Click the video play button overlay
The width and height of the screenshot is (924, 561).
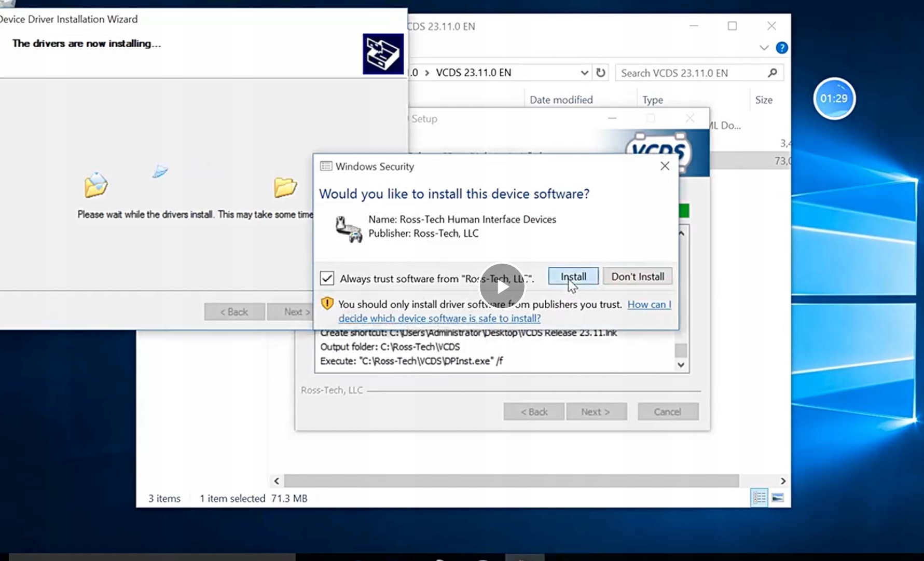tap(502, 286)
